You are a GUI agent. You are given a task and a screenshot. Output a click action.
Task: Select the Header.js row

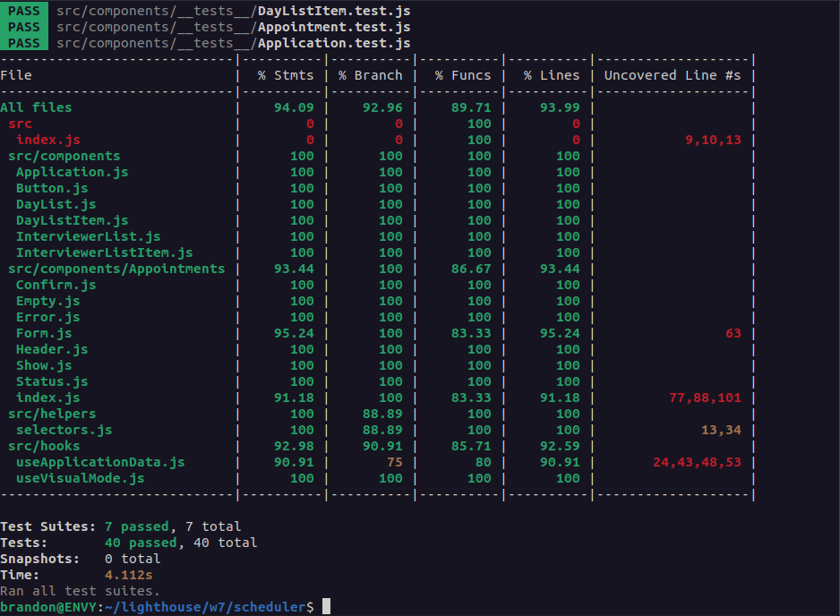(52, 349)
